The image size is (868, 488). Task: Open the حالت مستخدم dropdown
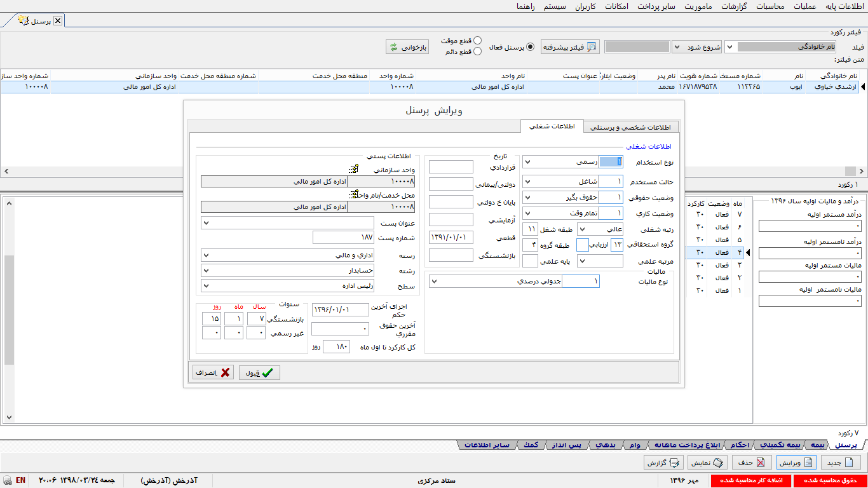pos(528,182)
